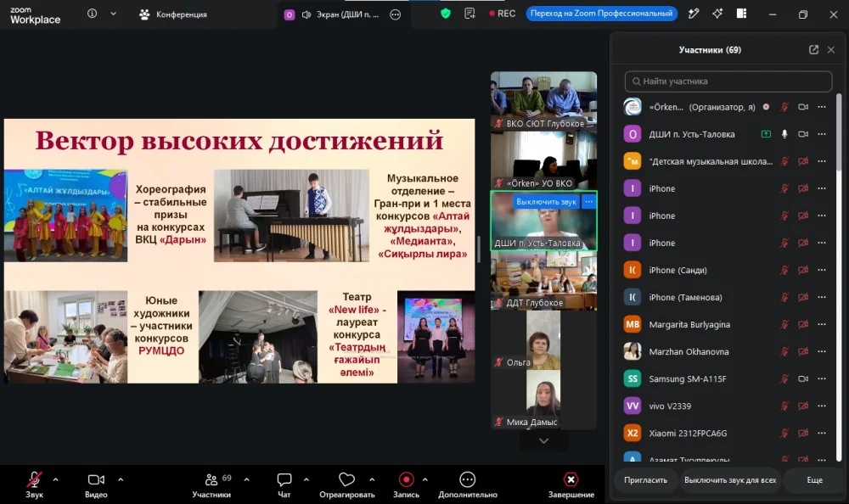Screen dimensions: 849x504
Task: Expand participants options arrow in toolbar
Action: pos(246,479)
